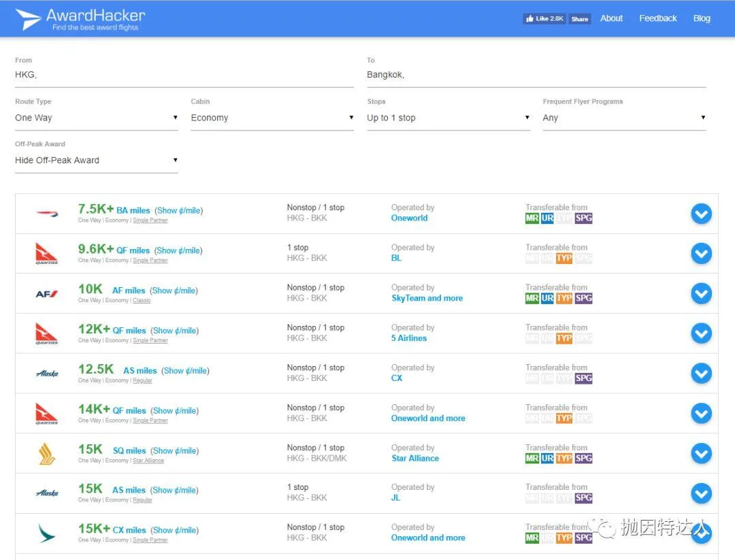Click Oneworld and more in 14K+ QF row

click(428, 418)
